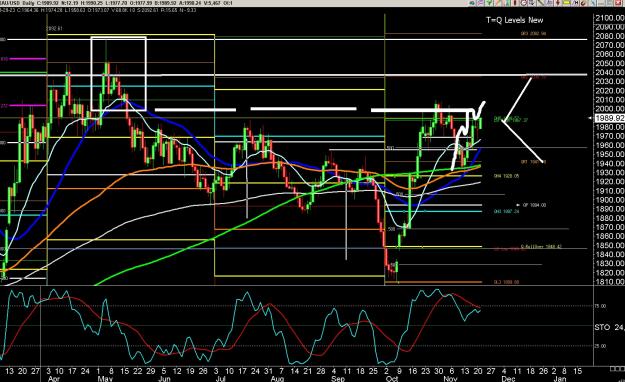Screen dimensions: 625x382
Task: Click the 75.00 stochastic level label
Action: [x=601, y=306]
